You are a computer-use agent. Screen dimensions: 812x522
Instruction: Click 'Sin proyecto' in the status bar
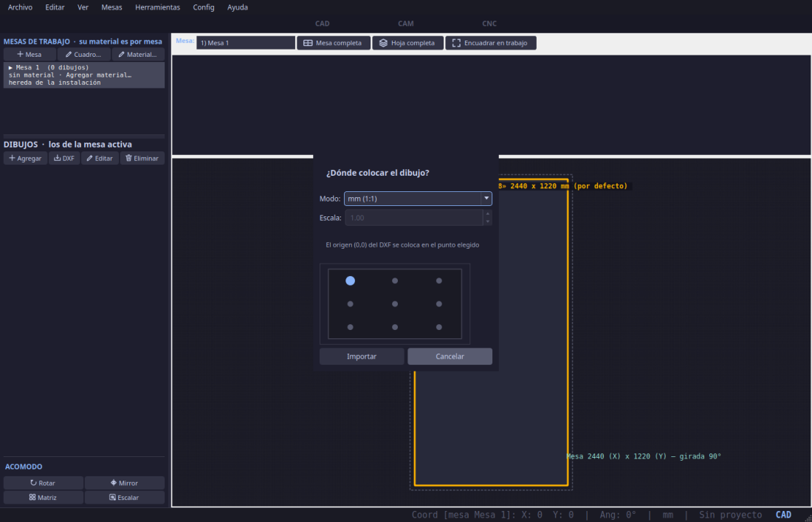click(731, 515)
